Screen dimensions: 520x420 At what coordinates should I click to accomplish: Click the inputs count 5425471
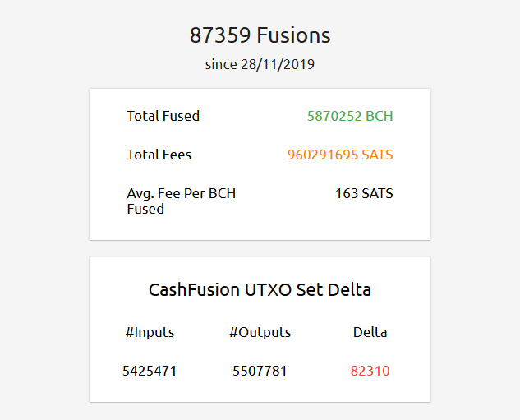(x=150, y=371)
